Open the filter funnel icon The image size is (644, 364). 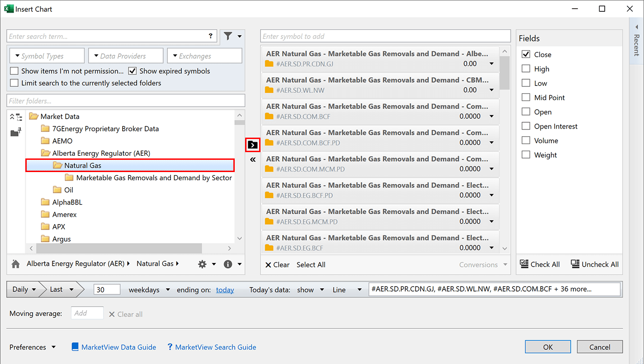point(228,36)
